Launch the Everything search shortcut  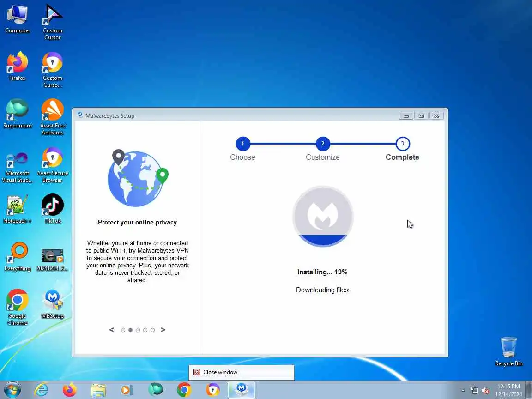(17, 257)
